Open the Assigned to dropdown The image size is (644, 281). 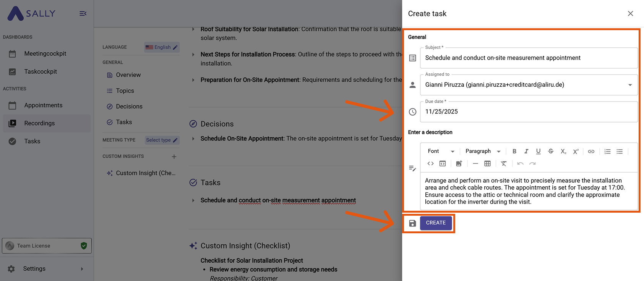[629, 85]
